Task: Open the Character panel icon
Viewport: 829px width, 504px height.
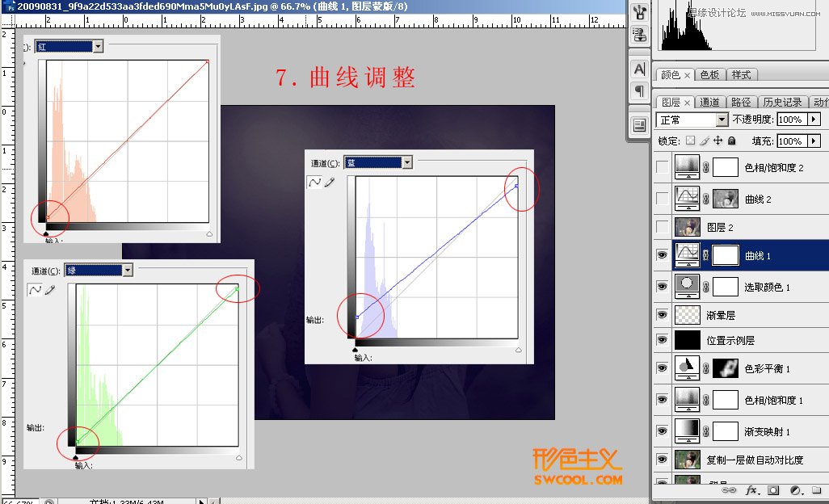Action: pos(640,69)
